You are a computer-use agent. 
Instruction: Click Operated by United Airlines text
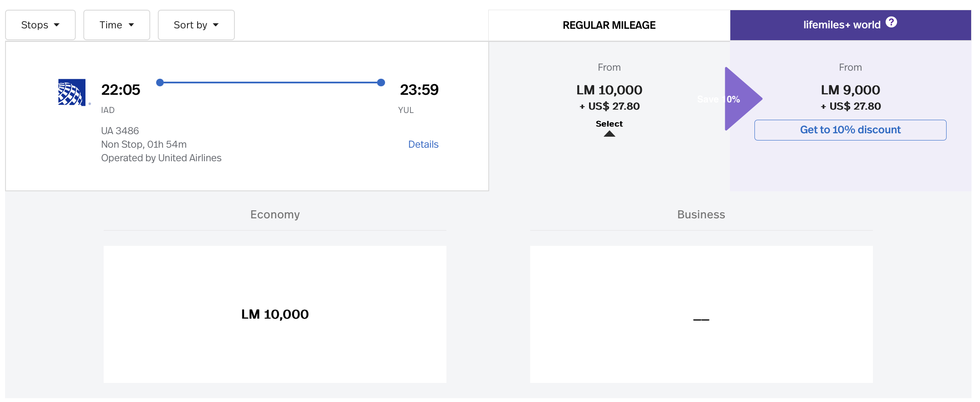[x=161, y=158]
